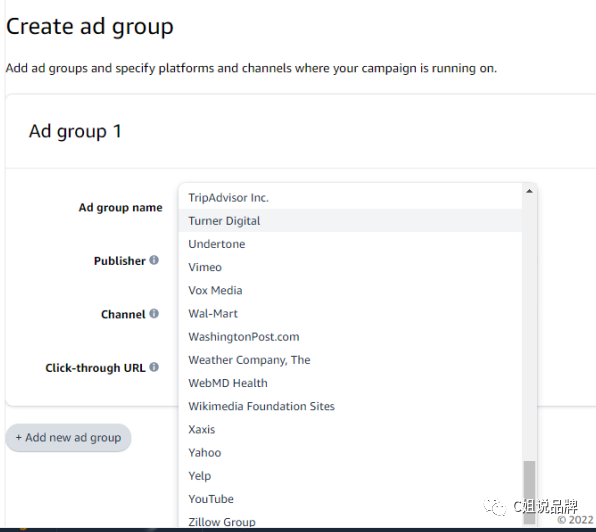This screenshot has width=596, height=532.
Task: Click the Publisher info icon
Action: pyautogui.click(x=154, y=260)
